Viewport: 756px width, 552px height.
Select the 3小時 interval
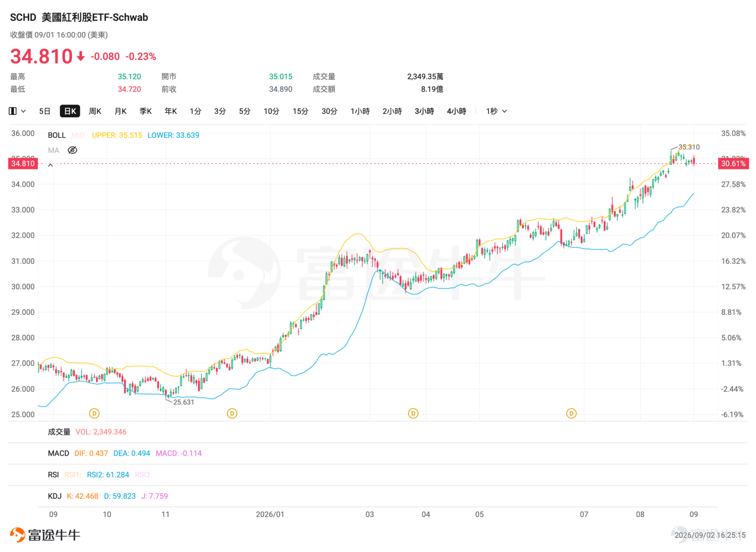[424, 111]
